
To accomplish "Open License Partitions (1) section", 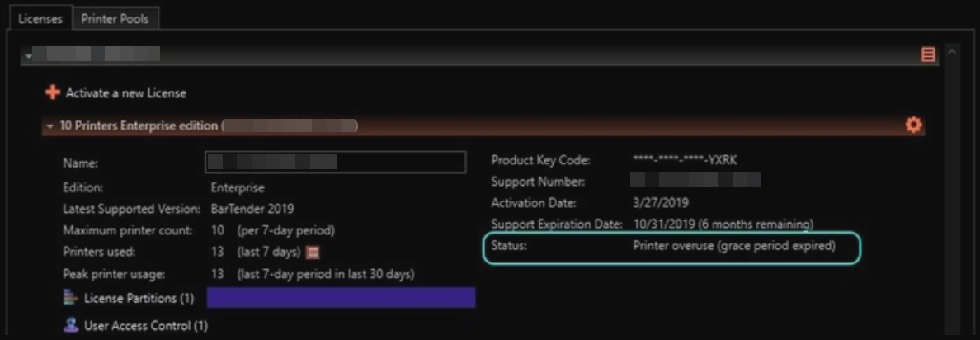I will click(x=139, y=298).
